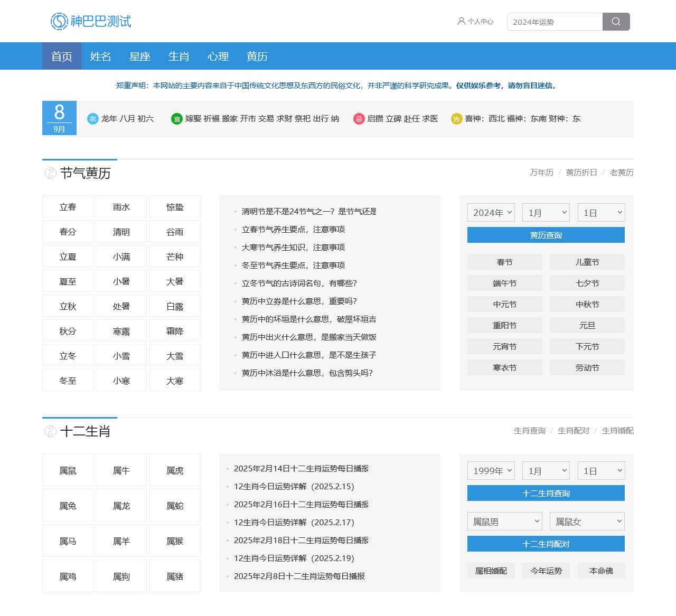Expand the 属鼠男 zodiac dropdown

point(504,522)
